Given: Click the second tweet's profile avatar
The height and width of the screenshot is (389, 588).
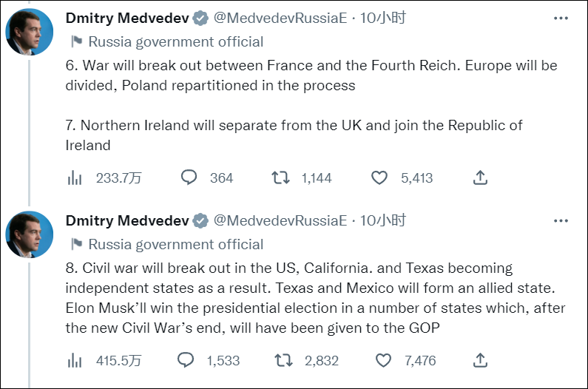Looking at the screenshot, I should tap(30, 234).
